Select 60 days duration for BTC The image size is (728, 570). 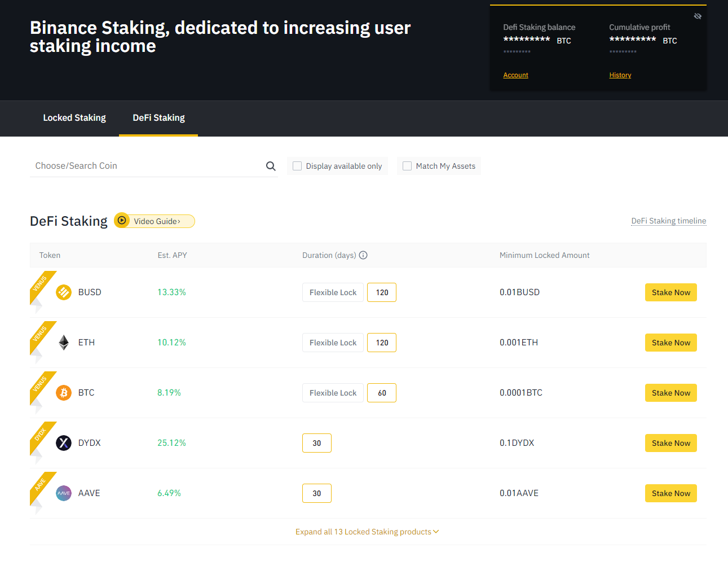382,393
